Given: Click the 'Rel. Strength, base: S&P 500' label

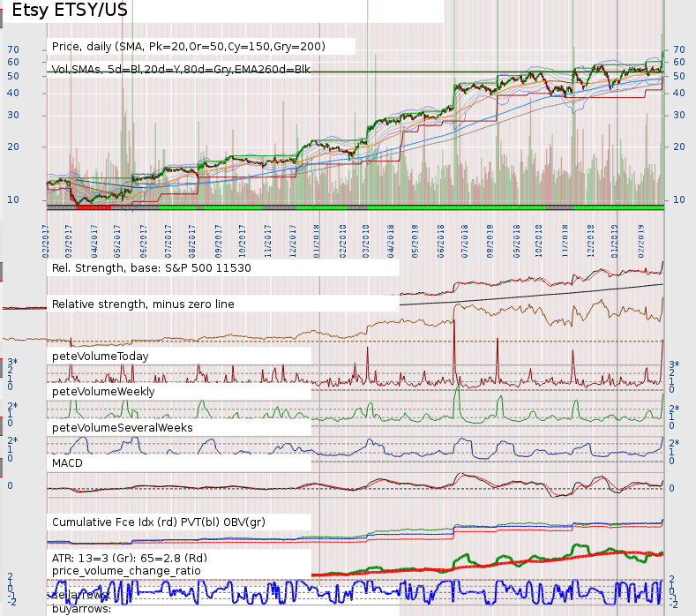Looking at the screenshot, I should point(152,268).
